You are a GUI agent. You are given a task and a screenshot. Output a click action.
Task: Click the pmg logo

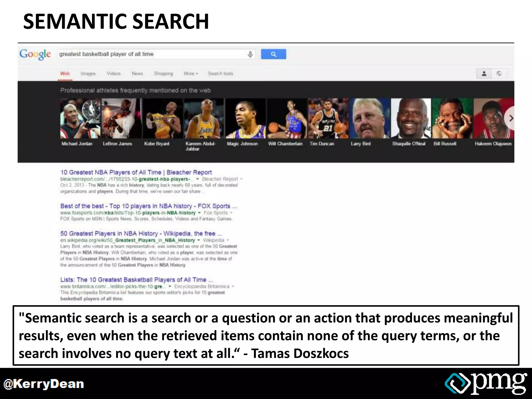[x=486, y=384]
